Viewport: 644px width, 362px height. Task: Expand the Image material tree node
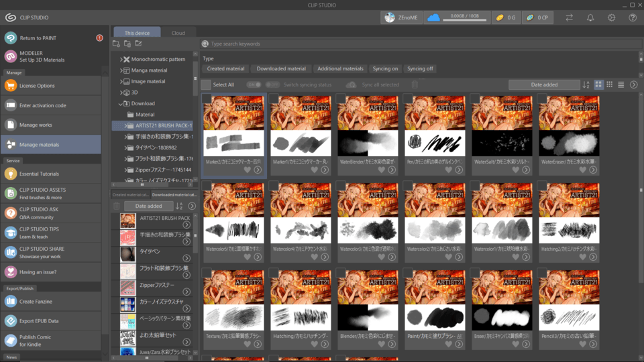(x=121, y=81)
